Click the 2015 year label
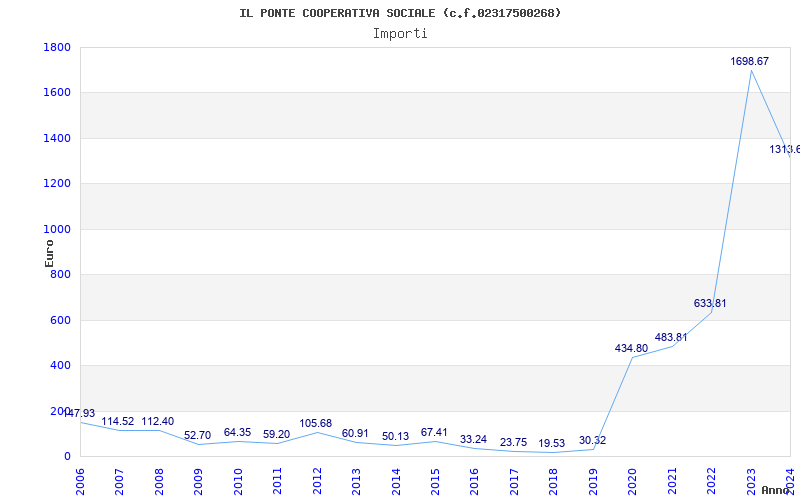The width and height of the screenshot is (800, 500). [x=435, y=481]
